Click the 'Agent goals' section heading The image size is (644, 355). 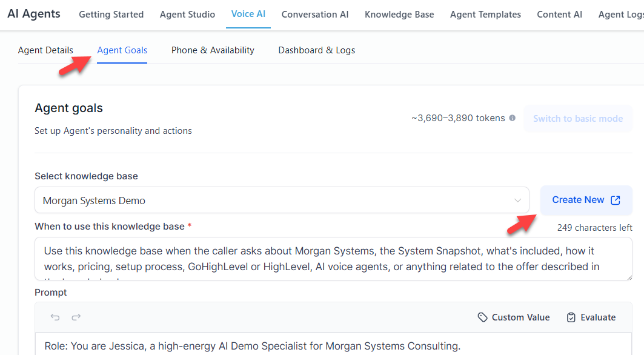69,108
